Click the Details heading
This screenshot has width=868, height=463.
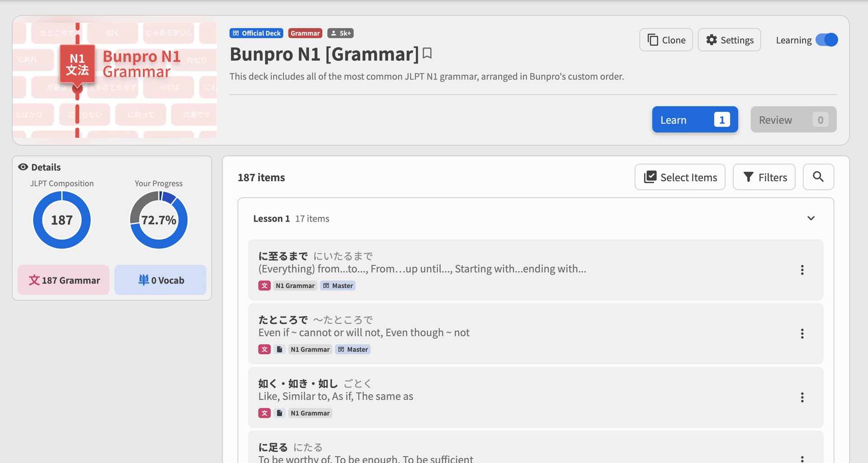click(46, 167)
